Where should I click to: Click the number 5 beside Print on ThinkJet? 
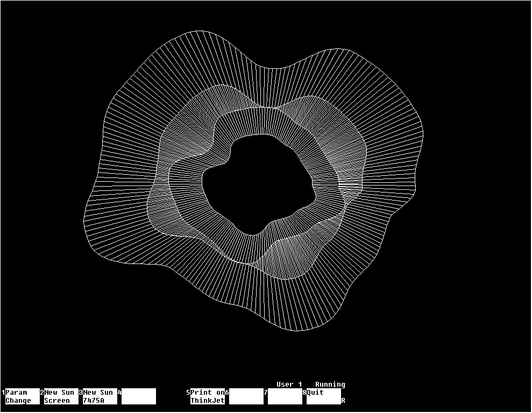(x=188, y=393)
